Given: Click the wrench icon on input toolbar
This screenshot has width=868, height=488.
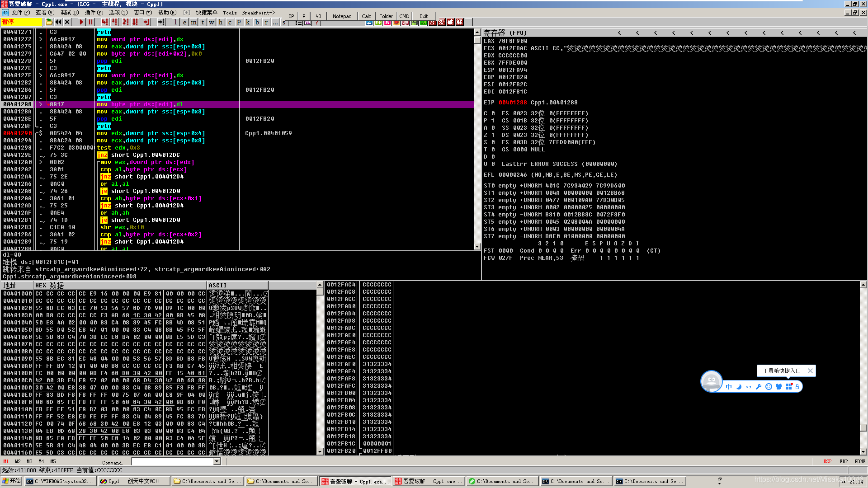Looking at the screenshot, I should [759, 386].
